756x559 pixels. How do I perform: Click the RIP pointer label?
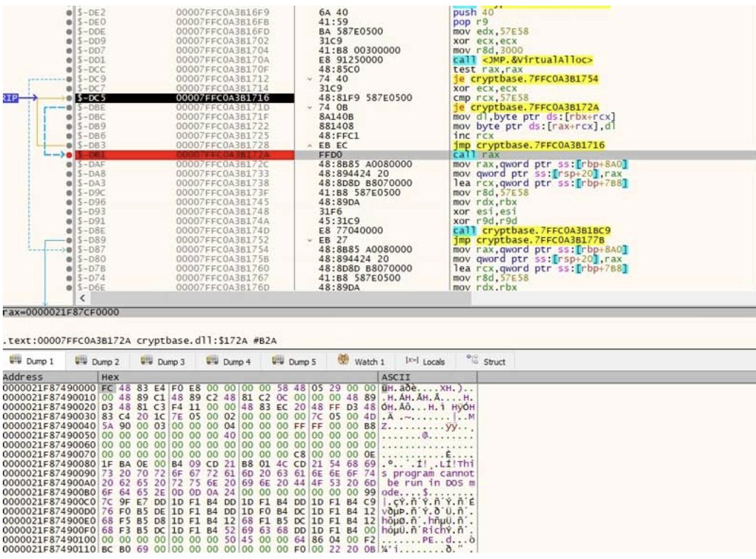[10, 98]
